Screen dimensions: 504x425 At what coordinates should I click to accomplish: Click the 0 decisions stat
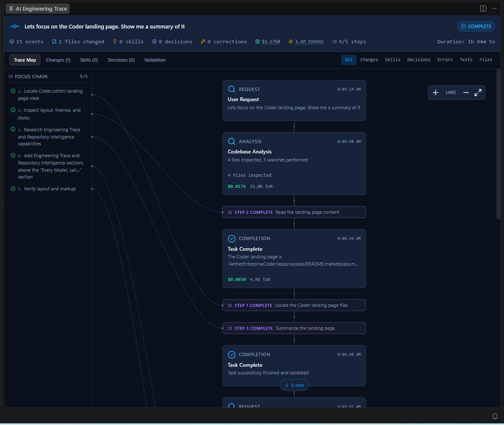coord(172,42)
